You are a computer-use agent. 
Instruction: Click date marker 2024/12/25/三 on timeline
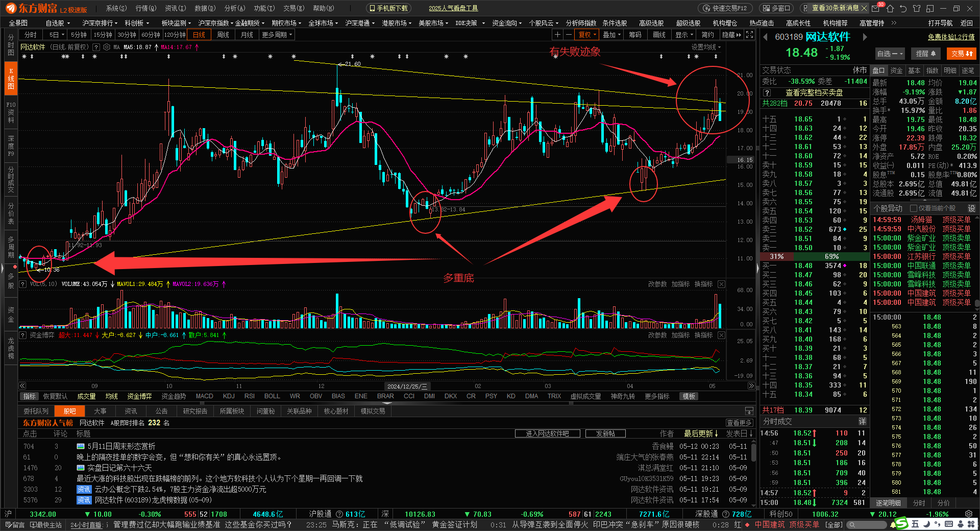tap(407, 387)
